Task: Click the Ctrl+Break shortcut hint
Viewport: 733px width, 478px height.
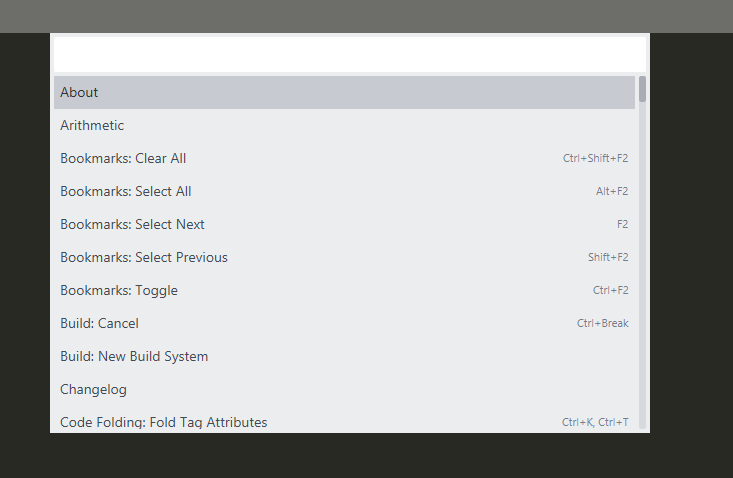Action: [x=602, y=323]
